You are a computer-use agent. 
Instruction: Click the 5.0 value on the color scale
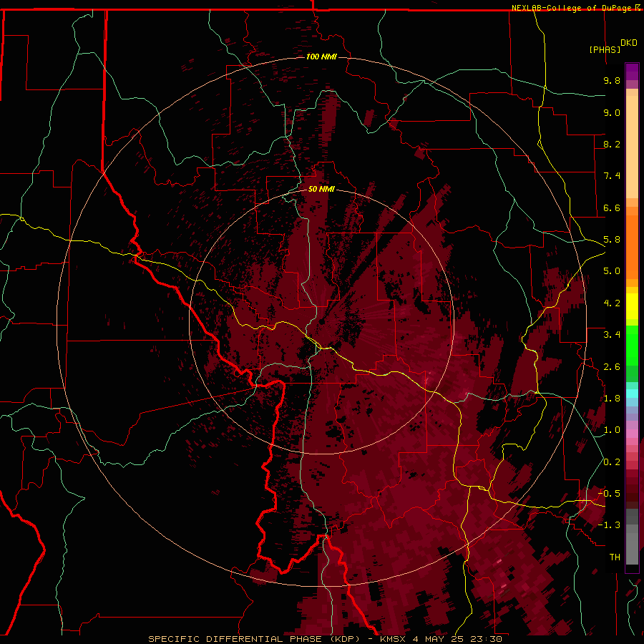(612, 271)
